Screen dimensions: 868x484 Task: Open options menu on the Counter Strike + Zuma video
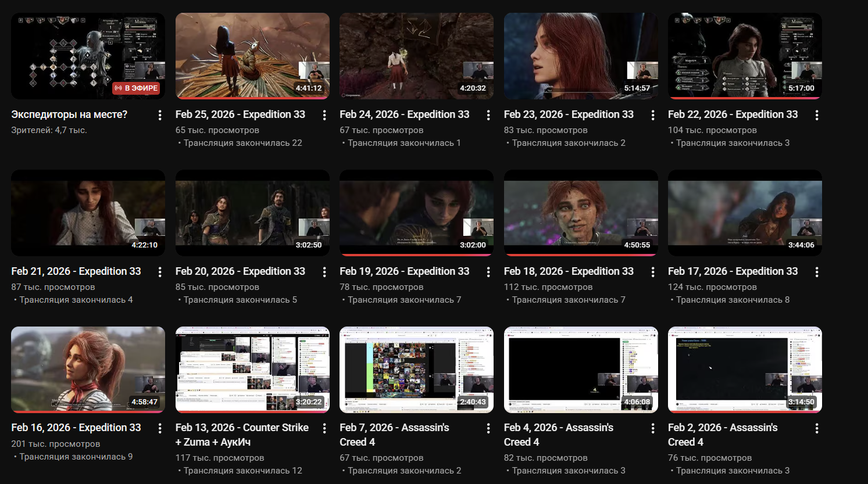coord(324,428)
